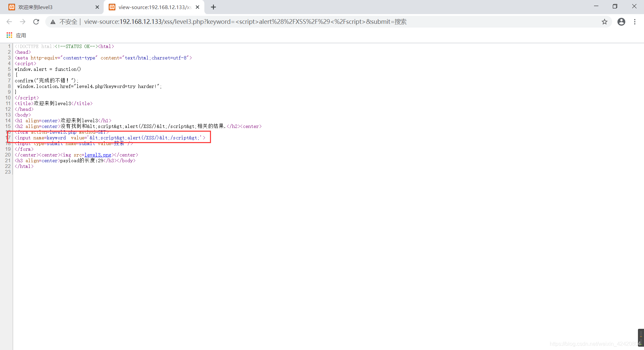Click the DOCTYPE html first line
Viewport: 644px width, 350px height.
[x=64, y=46]
